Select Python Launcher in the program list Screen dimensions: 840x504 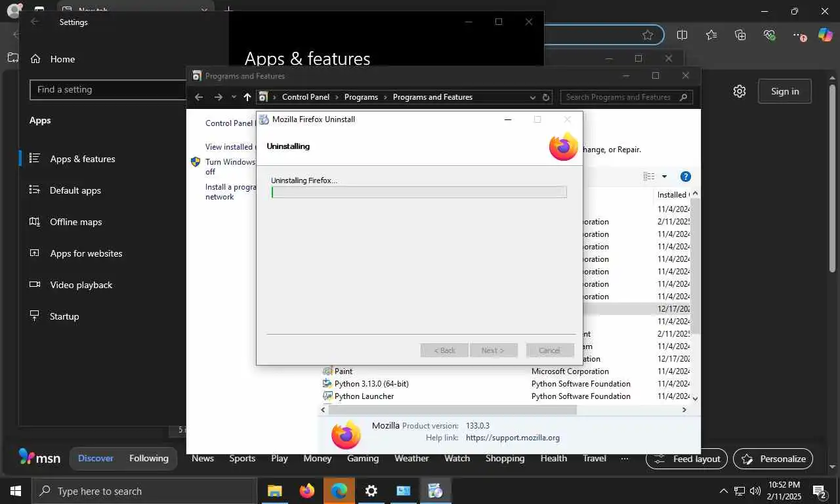pyautogui.click(x=364, y=396)
